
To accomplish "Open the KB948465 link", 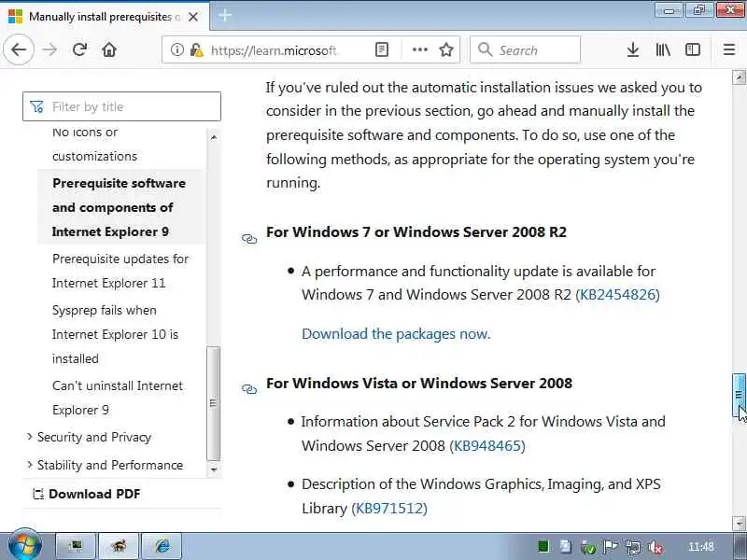I will pyautogui.click(x=487, y=446).
